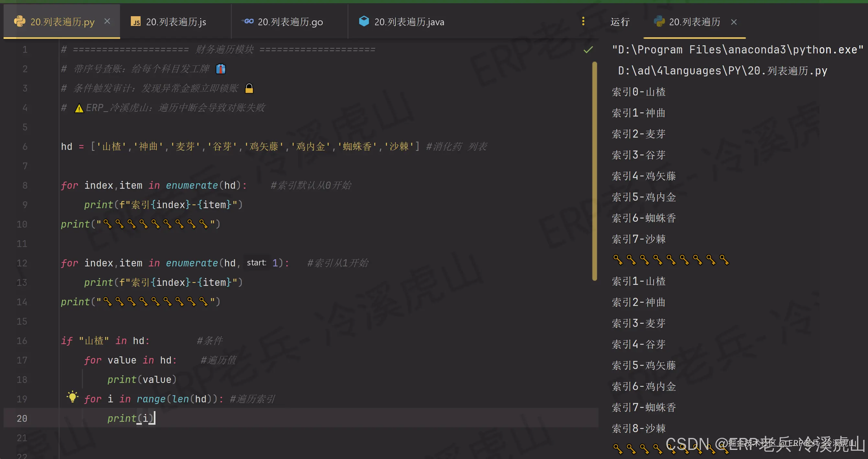The height and width of the screenshot is (459, 868).
Task: Close the 20.列表遍历 run tab
Action: (734, 22)
